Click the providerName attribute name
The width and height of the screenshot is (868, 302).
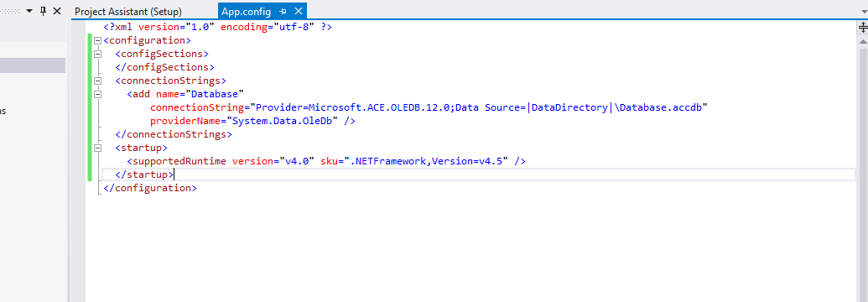[185, 121]
